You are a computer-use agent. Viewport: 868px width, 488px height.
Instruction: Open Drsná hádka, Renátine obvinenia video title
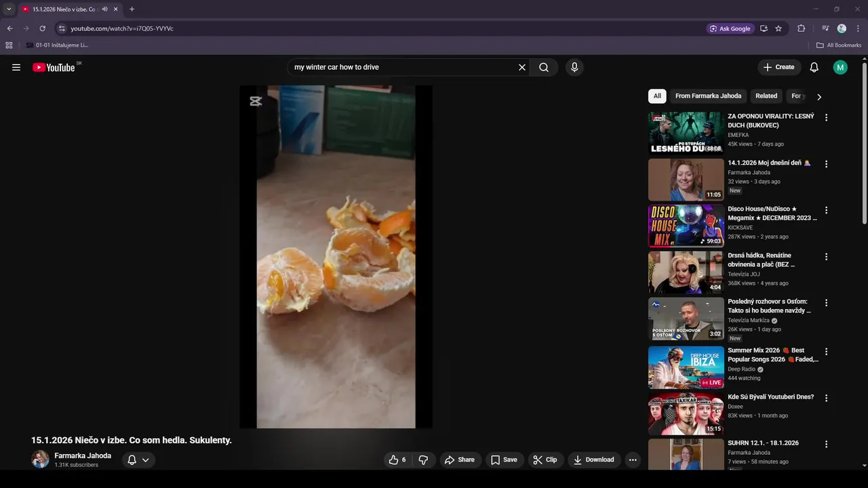pyautogui.click(x=762, y=260)
